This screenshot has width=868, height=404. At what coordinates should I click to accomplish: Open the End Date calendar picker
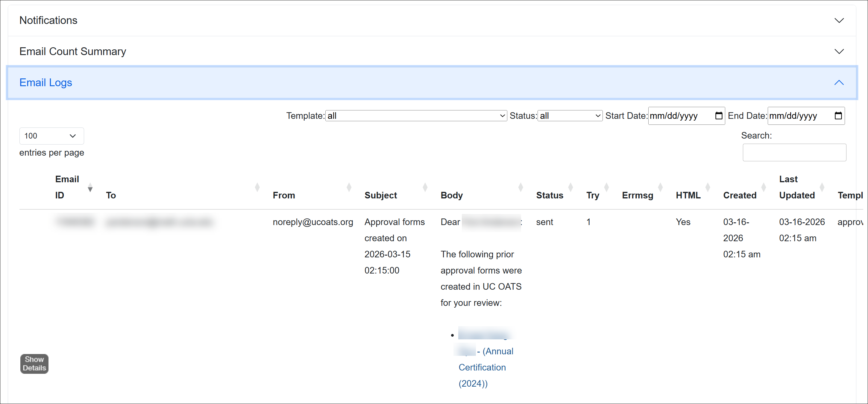[x=839, y=116]
